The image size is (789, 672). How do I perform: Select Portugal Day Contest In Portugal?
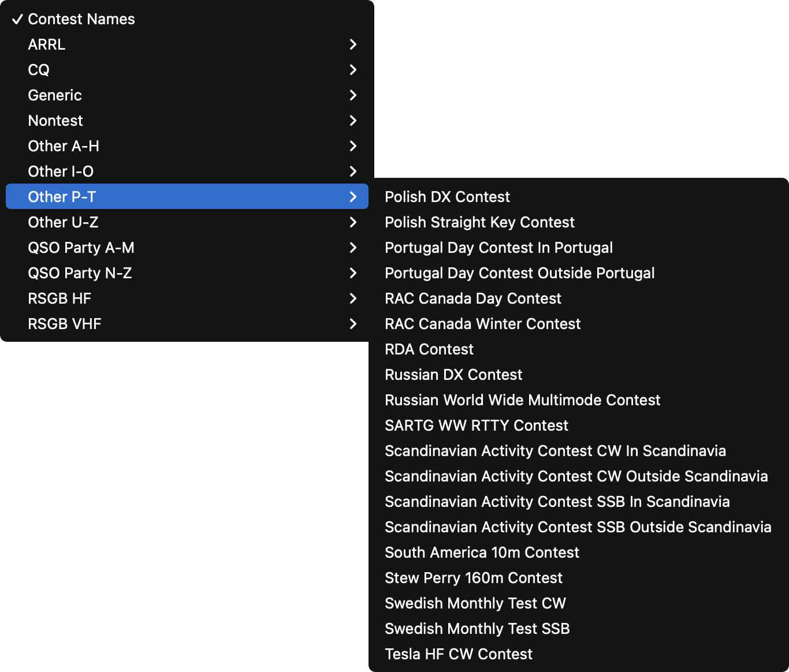(579, 248)
